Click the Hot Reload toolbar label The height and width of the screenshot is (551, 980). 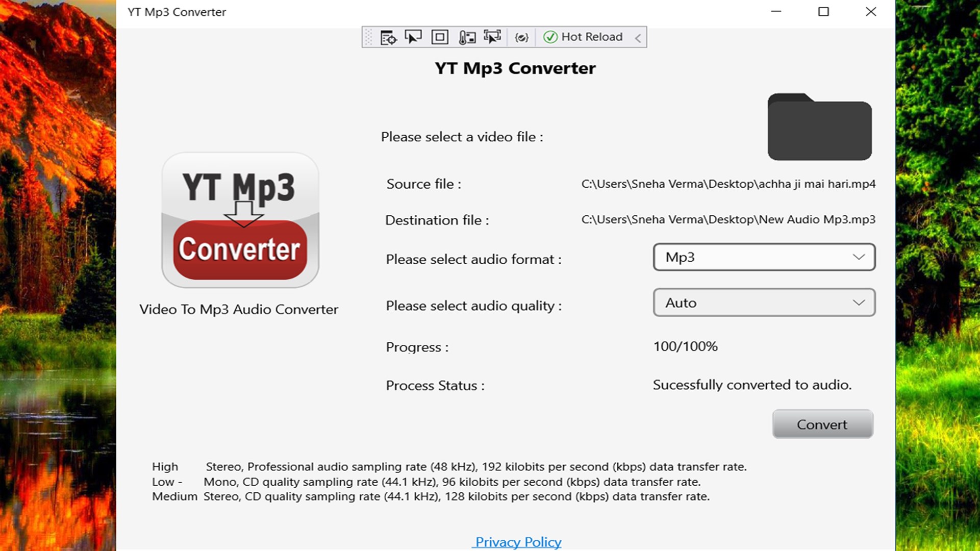click(x=592, y=37)
